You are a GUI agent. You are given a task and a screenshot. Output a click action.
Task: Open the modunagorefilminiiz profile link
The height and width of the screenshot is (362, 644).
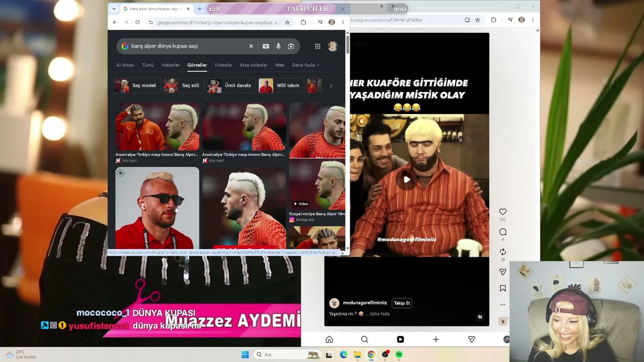(x=365, y=303)
